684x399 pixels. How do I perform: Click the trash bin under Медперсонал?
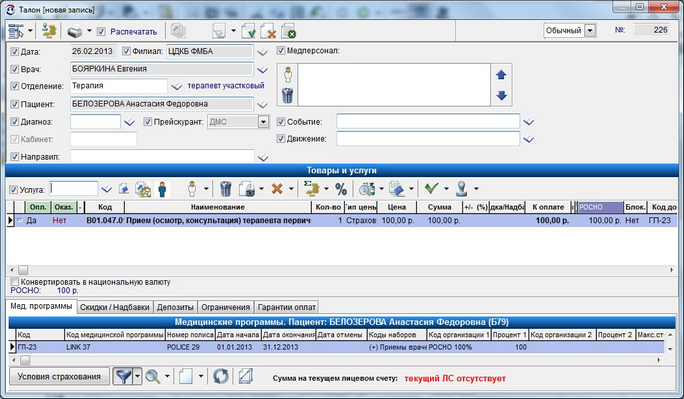(287, 95)
